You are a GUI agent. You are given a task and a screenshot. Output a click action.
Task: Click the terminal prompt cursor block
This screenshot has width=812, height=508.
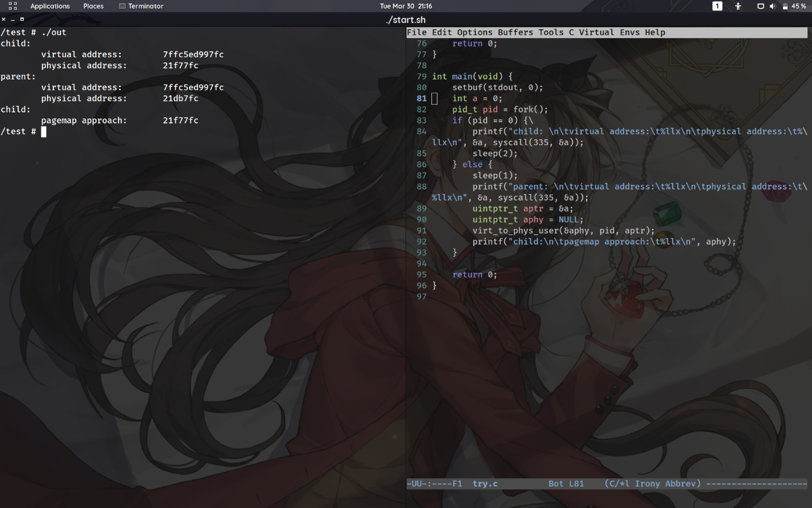44,132
